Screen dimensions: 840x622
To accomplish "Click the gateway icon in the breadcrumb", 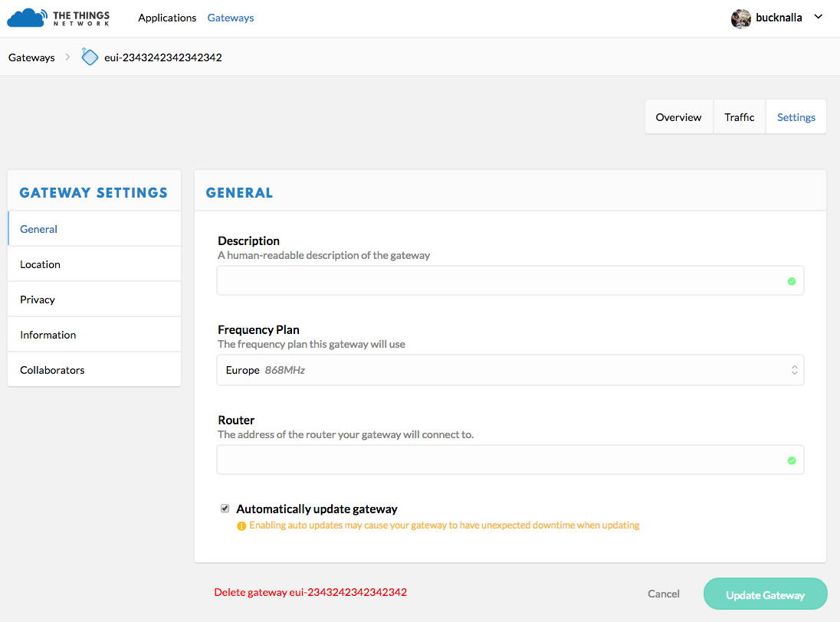I will (x=90, y=56).
